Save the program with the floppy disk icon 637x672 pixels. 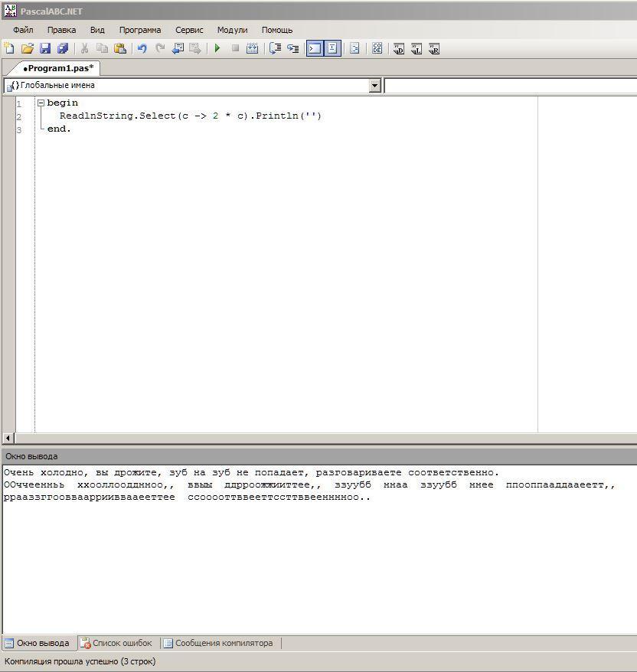pos(45,48)
